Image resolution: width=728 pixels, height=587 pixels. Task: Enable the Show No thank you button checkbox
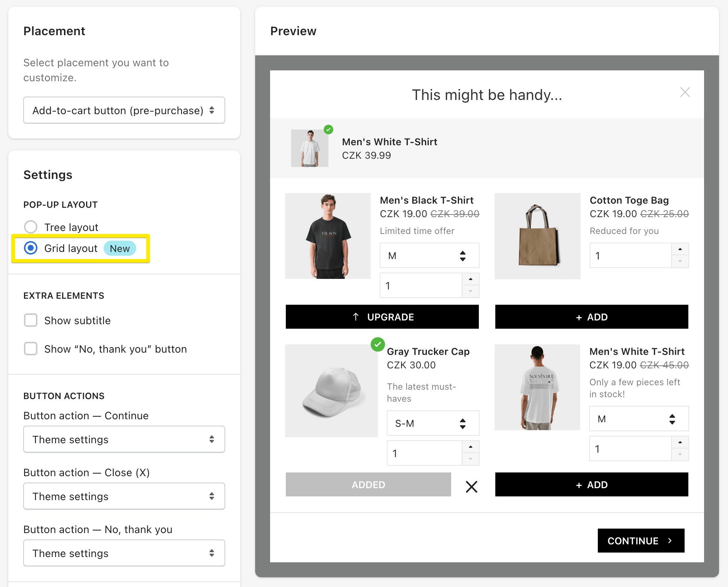31,348
